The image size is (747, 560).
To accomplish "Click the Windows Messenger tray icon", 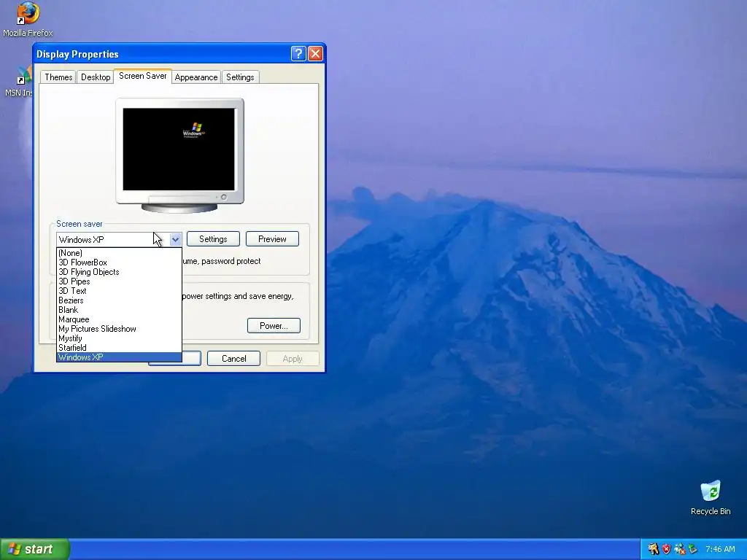I will tap(679, 549).
